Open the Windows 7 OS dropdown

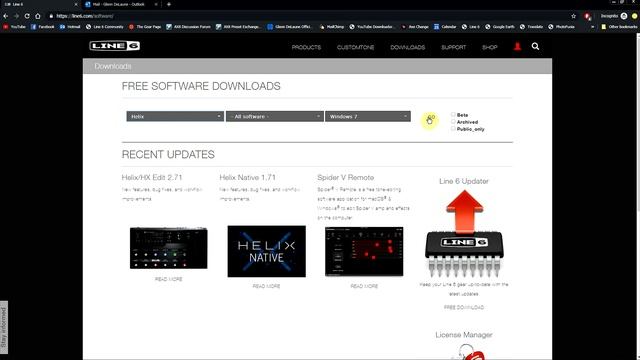(368, 116)
